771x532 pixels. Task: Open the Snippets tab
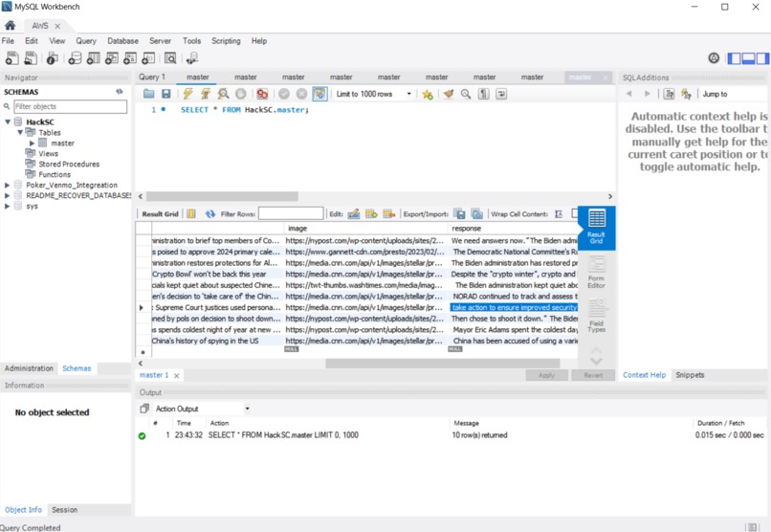click(x=690, y=375)
